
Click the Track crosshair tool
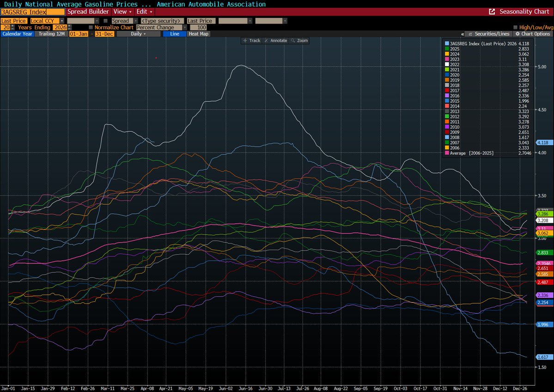click(252, 41)
